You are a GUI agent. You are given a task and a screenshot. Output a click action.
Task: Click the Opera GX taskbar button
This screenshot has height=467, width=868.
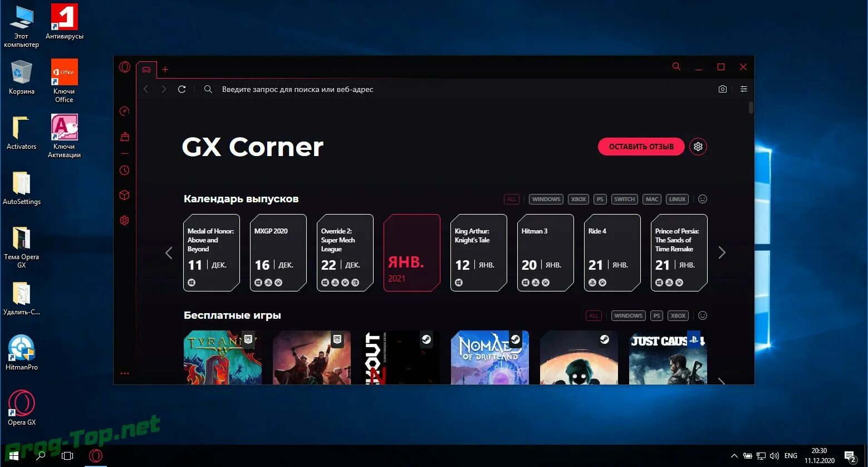(x=96, y=456)
